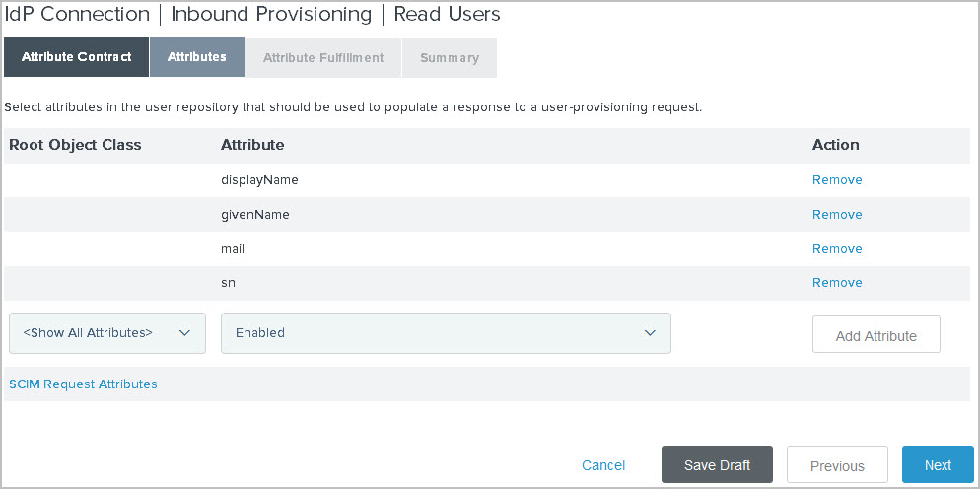Switch to the Attribute Contract tab
The height and width of the screenshot is (489, 980).
point(76,57)
